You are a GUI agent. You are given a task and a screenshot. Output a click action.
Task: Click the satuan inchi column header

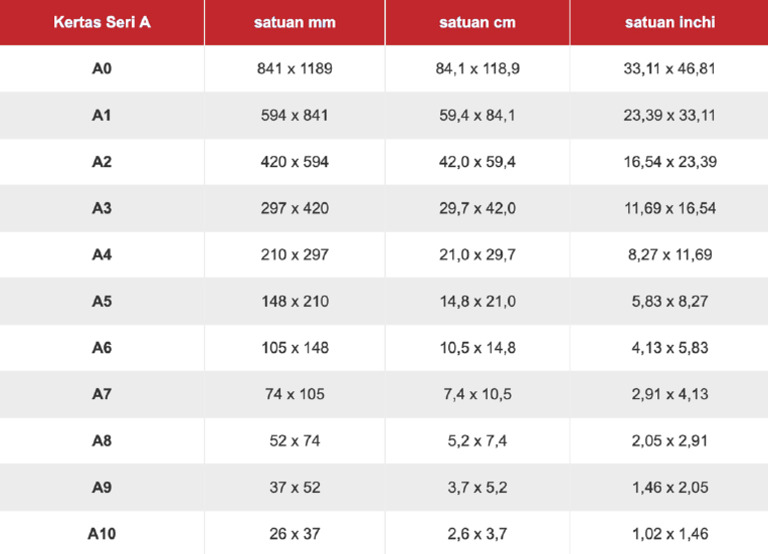pyautogui.click(x=670, y=22)
